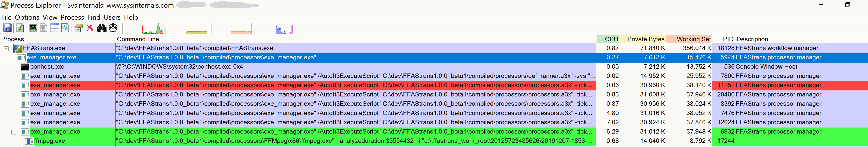This screenshot has height=147, width=868.
Task: Toggle the process tree view icon
Action: [x=44, y=28]
